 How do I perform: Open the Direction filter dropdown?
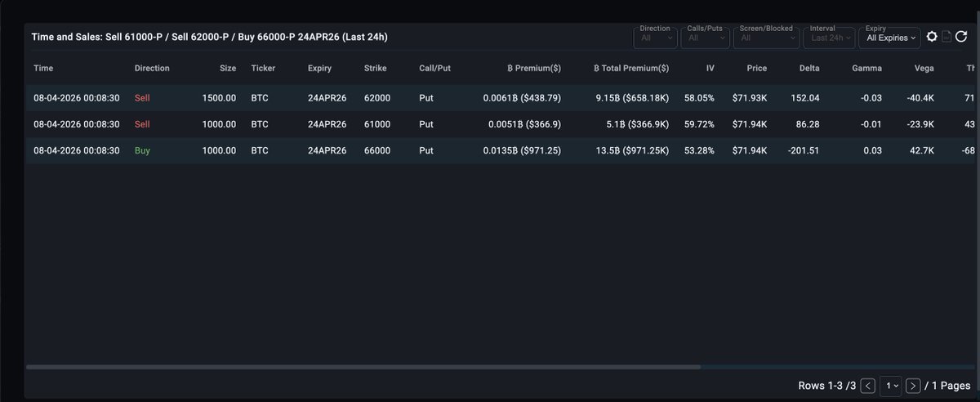coord(655,37)
